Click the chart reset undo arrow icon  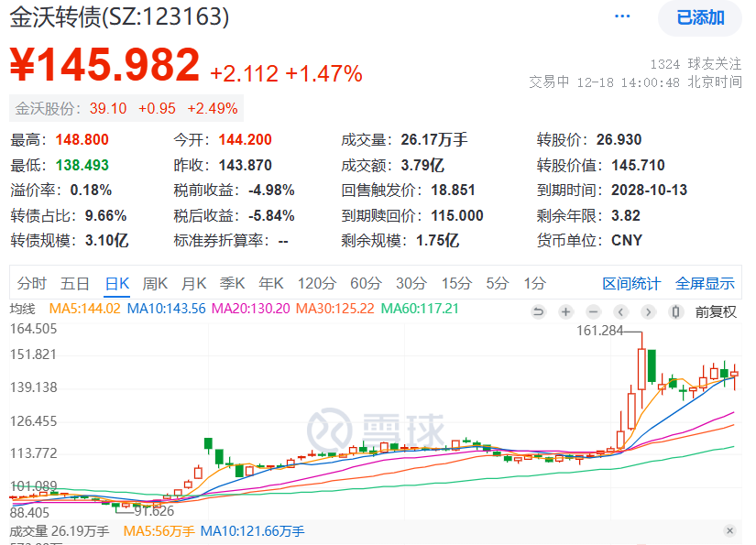tap(538, 312)
